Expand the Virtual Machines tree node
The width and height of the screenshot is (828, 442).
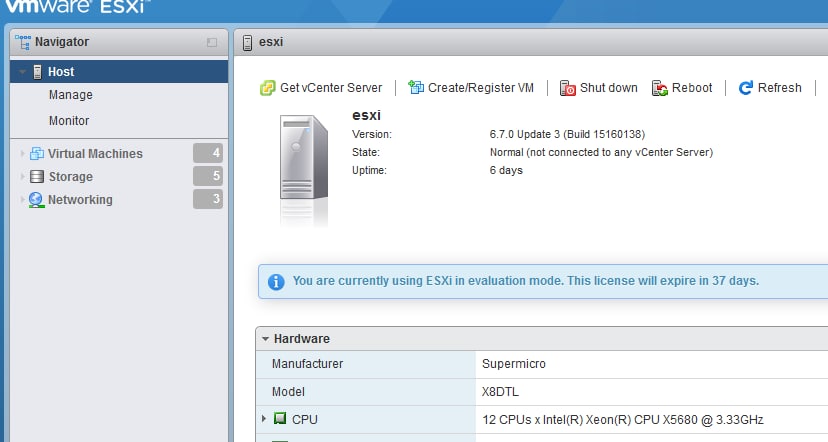pos(22,154)
